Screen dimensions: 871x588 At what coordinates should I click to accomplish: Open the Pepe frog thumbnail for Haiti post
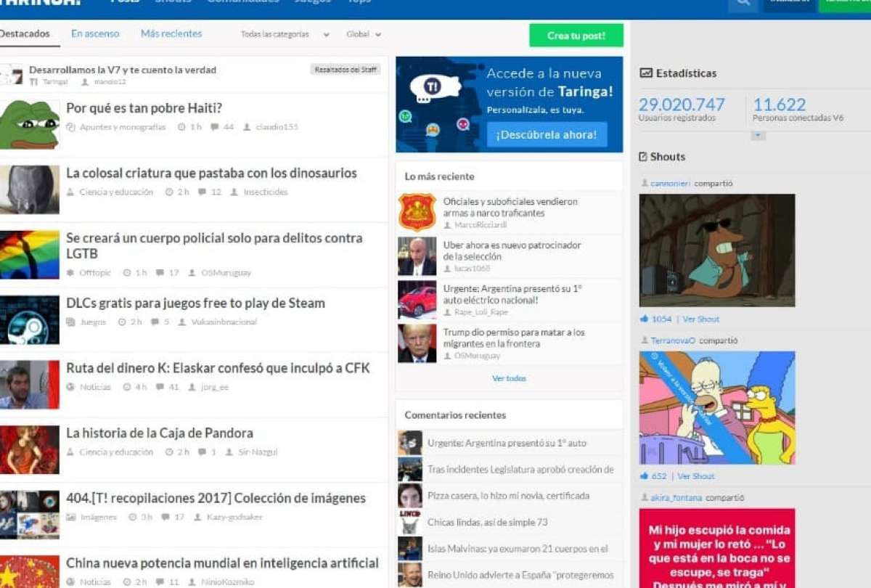(x=29, y=124)
